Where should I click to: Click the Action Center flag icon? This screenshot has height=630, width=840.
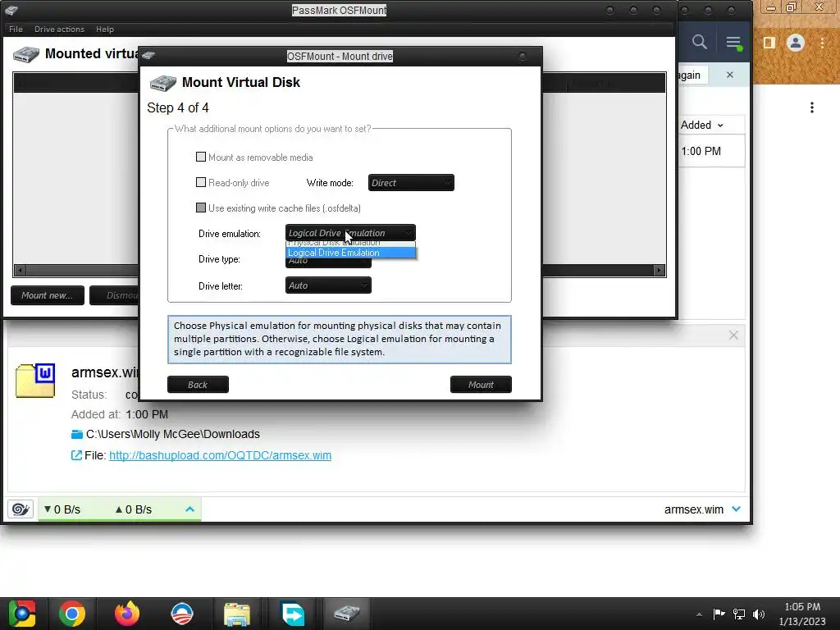719,614
